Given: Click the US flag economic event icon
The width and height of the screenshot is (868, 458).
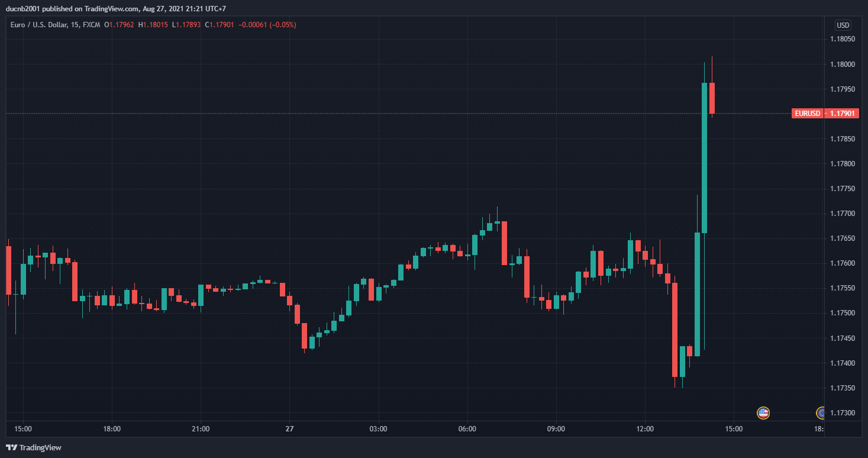Looking at the screenshot, I should pyautogui.click(x=763, y=412).
